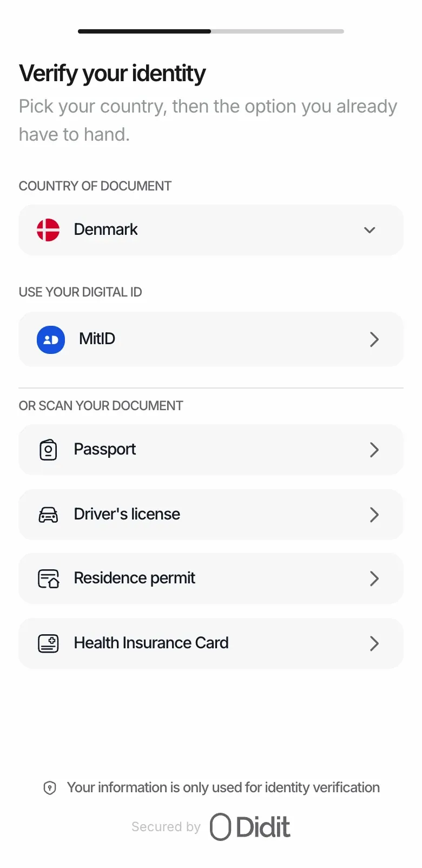422x868 pixels.
Task: Click the passport document icon
Action: click(x=48, y=450)
